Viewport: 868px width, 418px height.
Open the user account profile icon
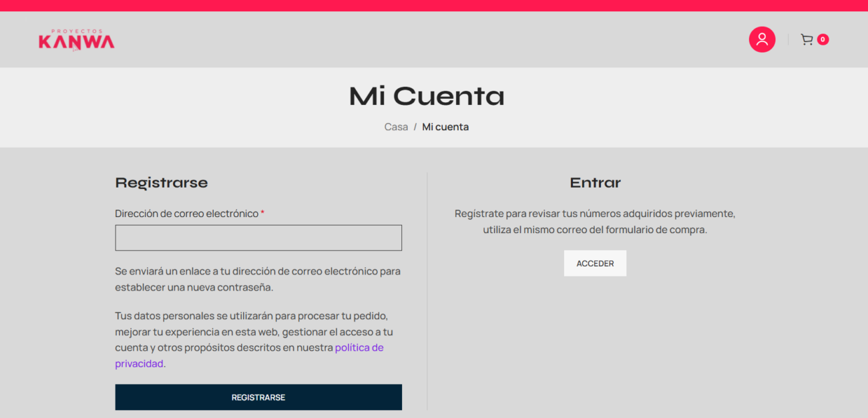pyautogui.click(x=762, y=39)
